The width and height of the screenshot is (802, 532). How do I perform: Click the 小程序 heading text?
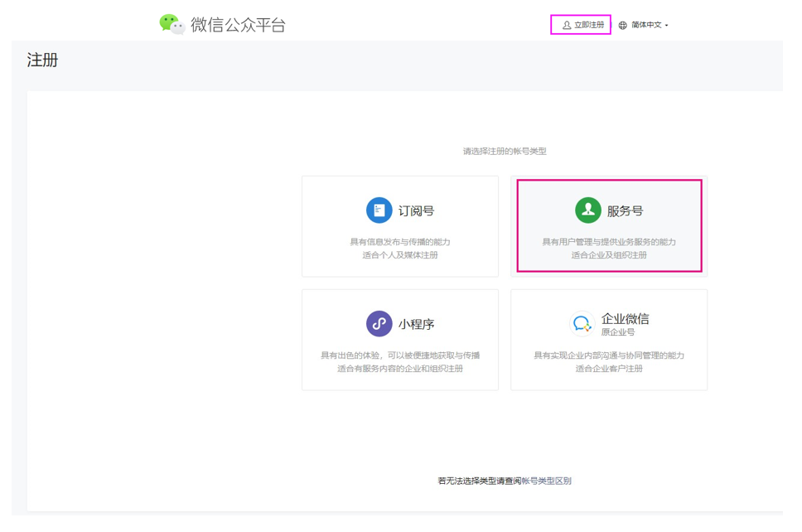(417, 324)
